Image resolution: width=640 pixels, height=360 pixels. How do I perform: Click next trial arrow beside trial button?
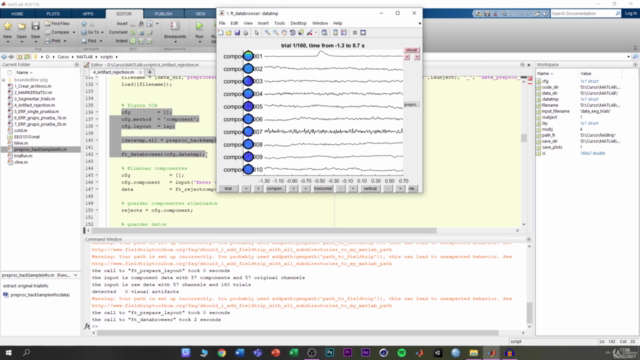[x=258, y=189]
